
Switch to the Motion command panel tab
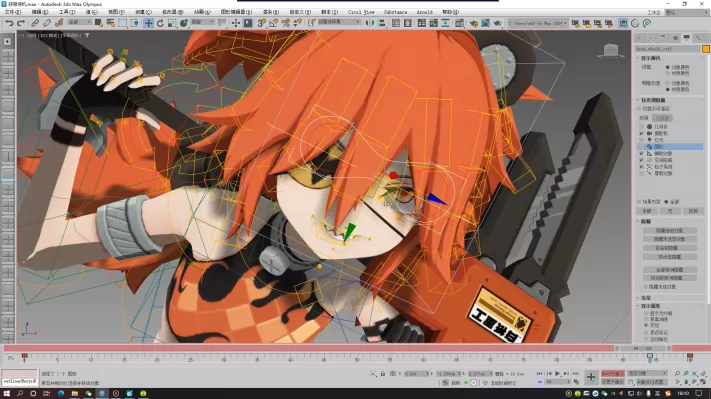click(x=675, y=38)
